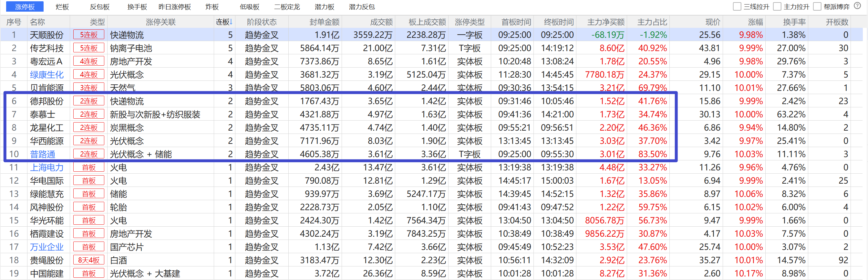Click the 5连板 tag for 天顺股份
The image size is (868, 280).
click(x=88, y=35)
